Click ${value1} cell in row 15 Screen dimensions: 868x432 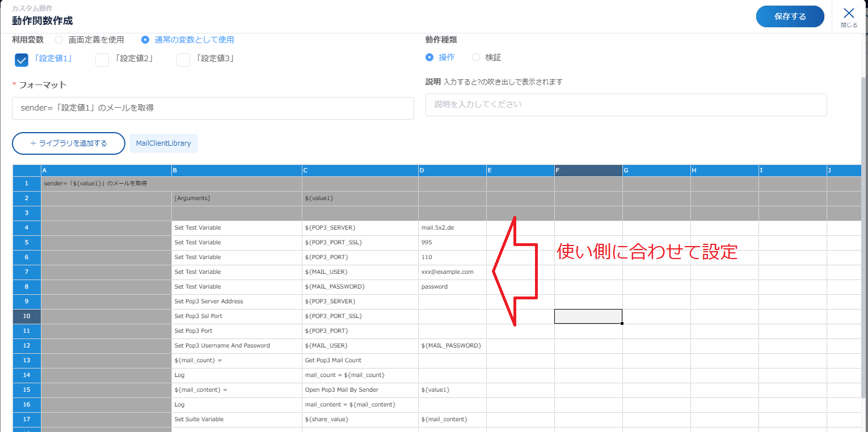tap(453, 390)
